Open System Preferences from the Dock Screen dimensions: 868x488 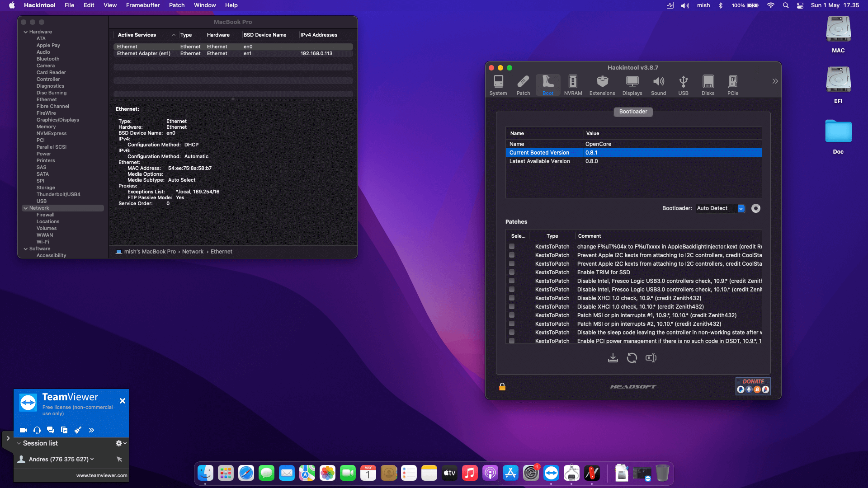pyautogui.click(x=531, y=473)
